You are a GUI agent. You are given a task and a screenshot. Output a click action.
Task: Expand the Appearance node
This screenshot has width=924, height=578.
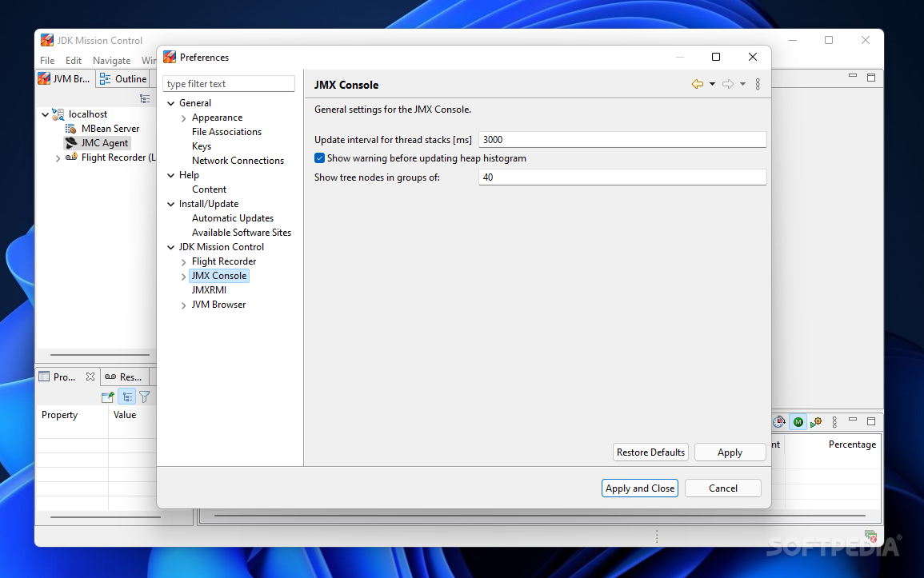[184, 118]
